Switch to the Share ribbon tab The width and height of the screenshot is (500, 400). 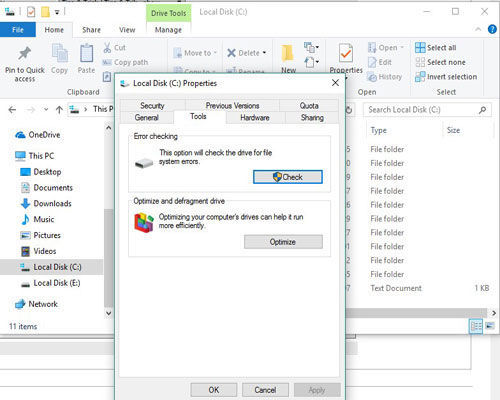[x=91, y=30]
